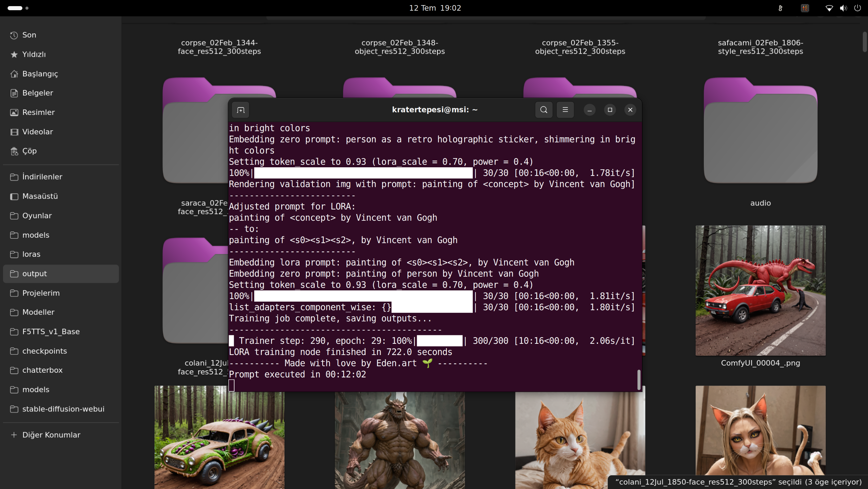Select corpse_02Feb_1355-object_res512_300steps folder label
This screenshot has width=868, height=489.
pyautogui.click(x=580, y=47)
